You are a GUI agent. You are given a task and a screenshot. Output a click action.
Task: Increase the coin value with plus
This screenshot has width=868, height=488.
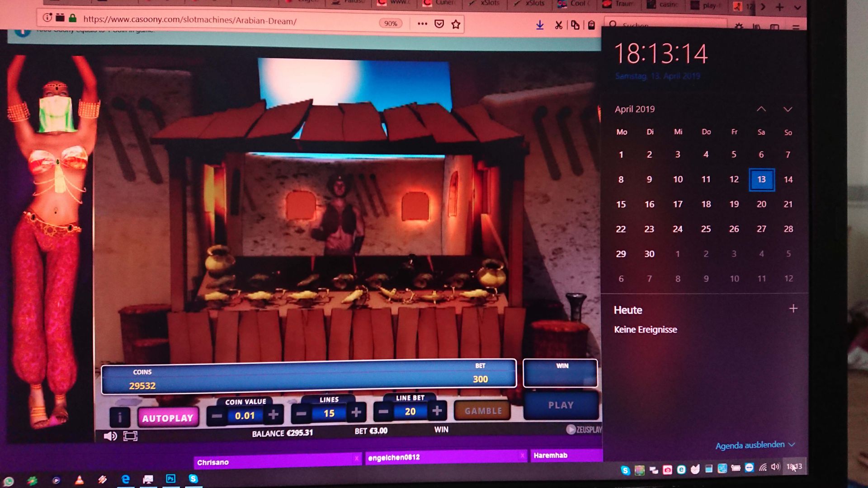click(273, 414)
